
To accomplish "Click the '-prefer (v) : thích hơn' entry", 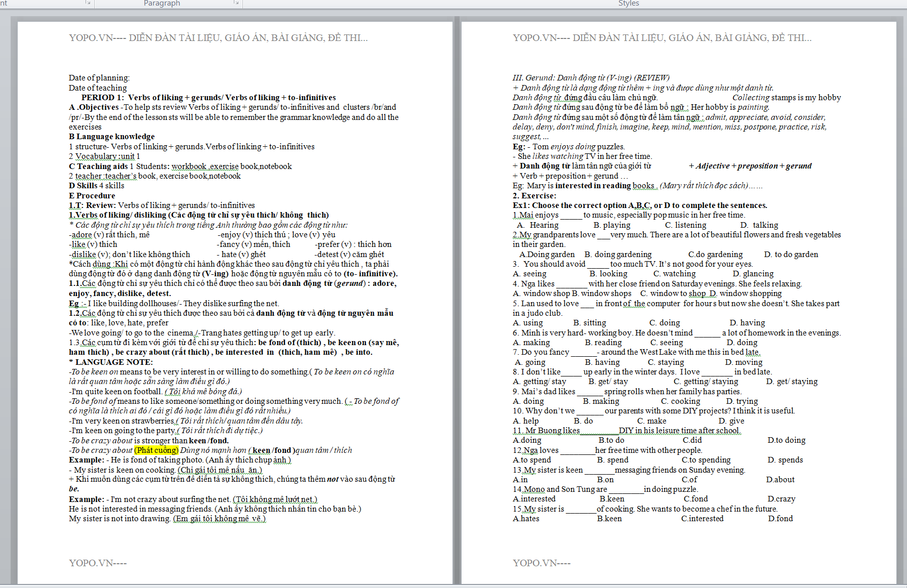I will click(353, 244).
